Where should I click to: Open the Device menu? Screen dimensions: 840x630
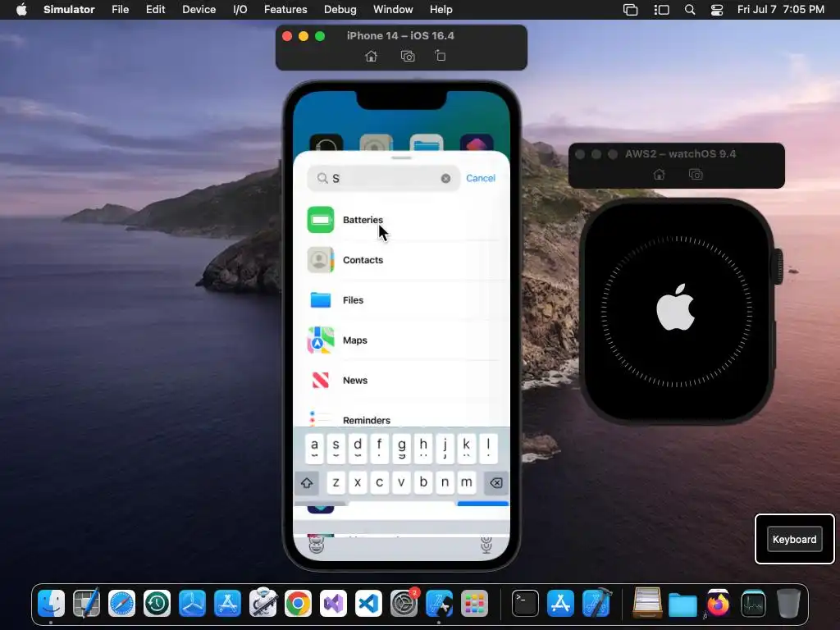(199, 10)
